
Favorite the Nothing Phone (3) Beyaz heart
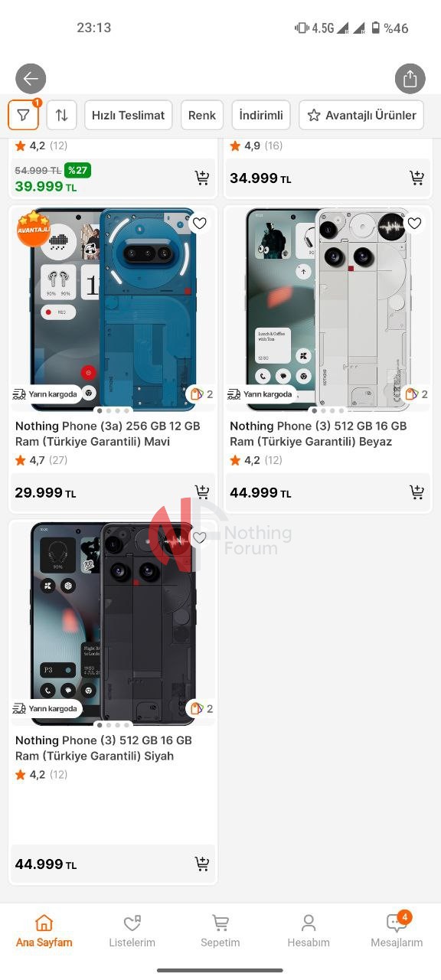tap(414, 224)
